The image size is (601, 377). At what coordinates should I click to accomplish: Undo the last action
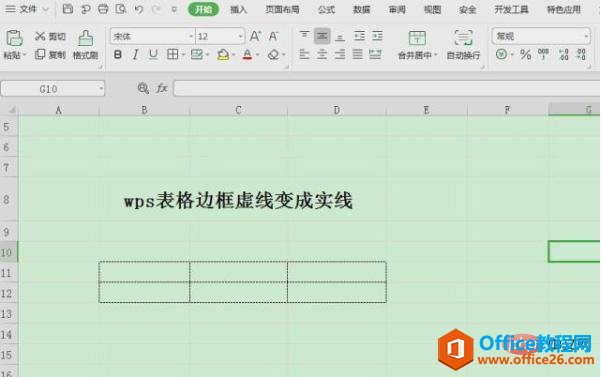[139, 9]
